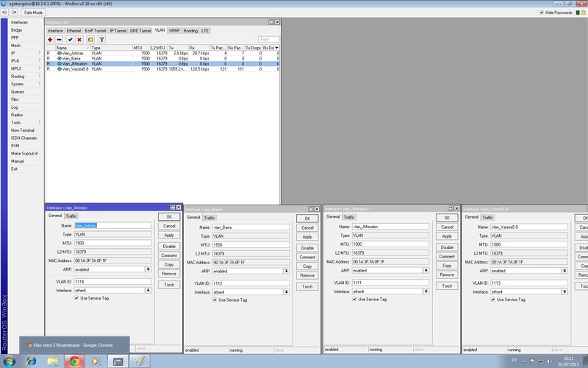Image resolution: width=588 pixels, height=368 pixels.
Task: Click the Redo arrow icon
Action: coord(14,13)
